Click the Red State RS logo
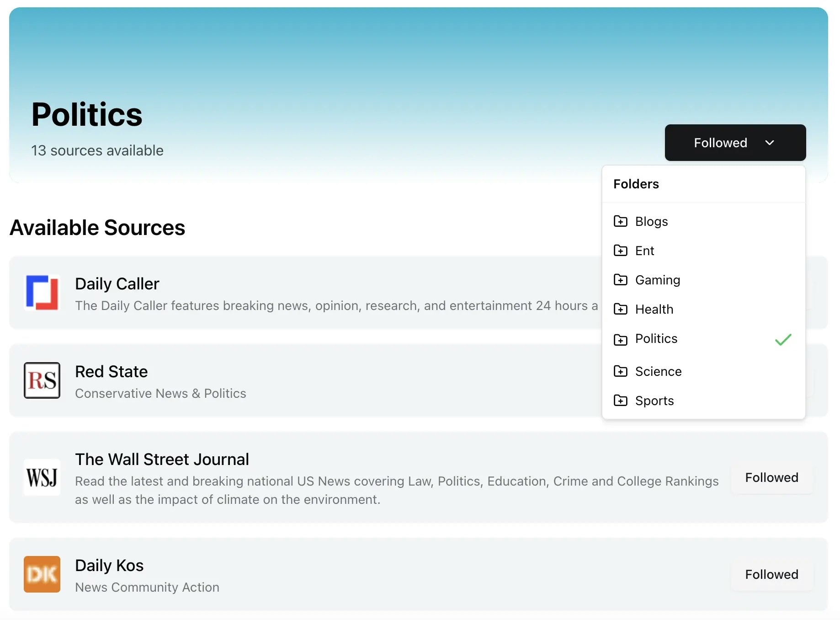 42,380
